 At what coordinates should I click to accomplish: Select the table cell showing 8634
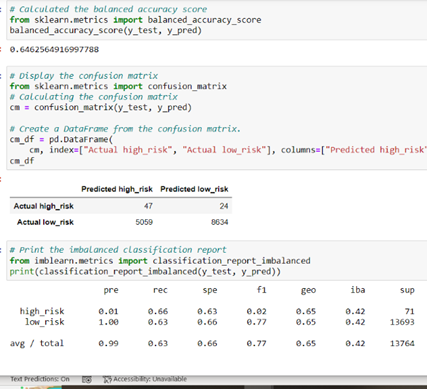[220, 222]
